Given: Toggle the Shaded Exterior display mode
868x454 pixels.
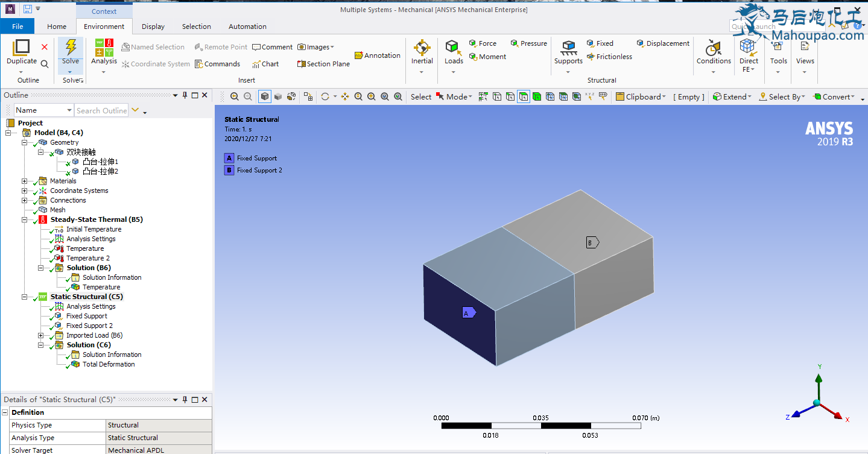Looking at the screenshot, I should coord(278,96).
